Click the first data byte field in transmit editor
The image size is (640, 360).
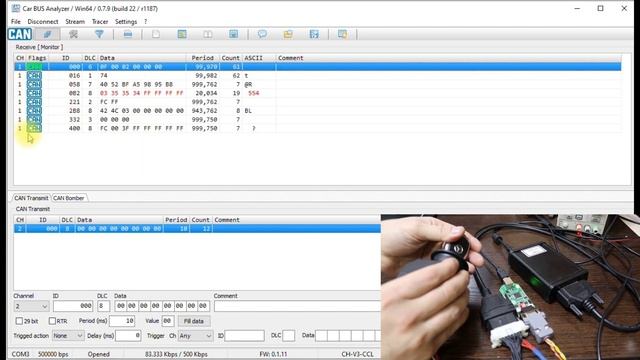pos(120,306)
